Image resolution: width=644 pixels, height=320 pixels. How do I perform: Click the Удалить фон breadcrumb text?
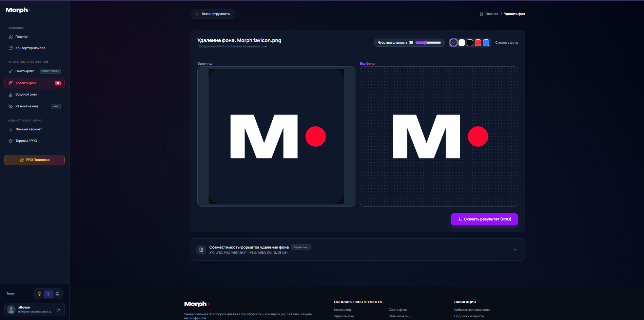click(514, 14)
